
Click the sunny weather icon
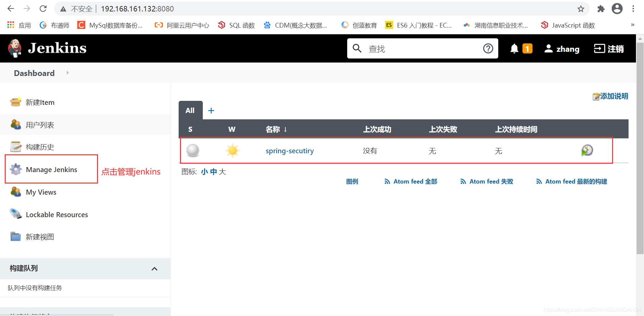232,150
